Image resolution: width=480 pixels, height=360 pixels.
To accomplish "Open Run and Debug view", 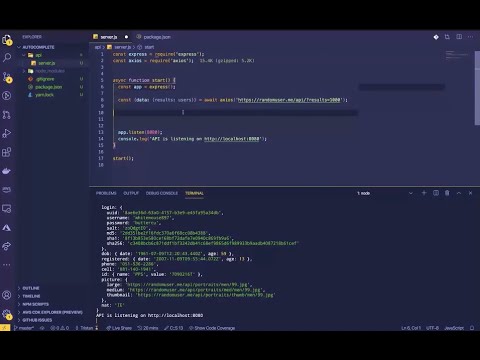I will pyautogui.click(x=7, y=134).
